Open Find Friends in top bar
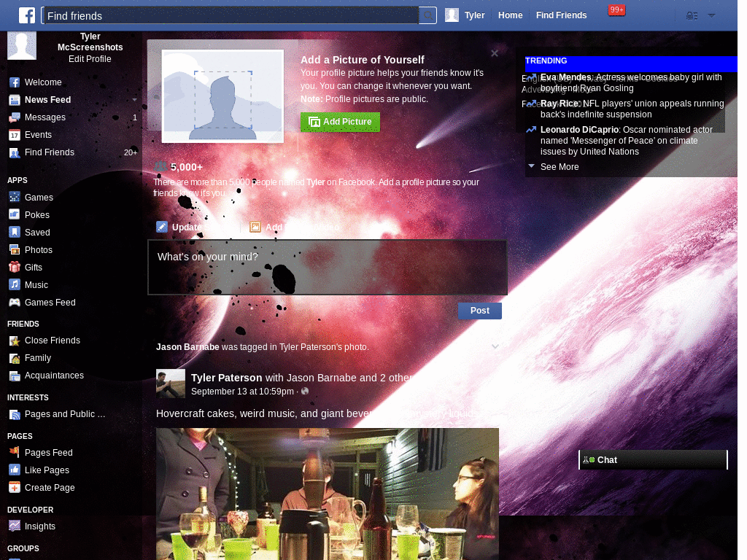 click(561, 15)
